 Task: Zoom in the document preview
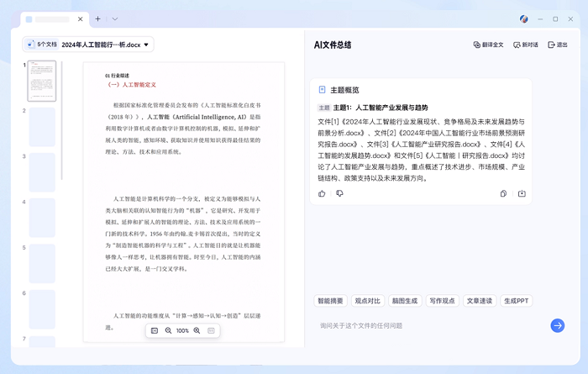[x=197, y=331]
